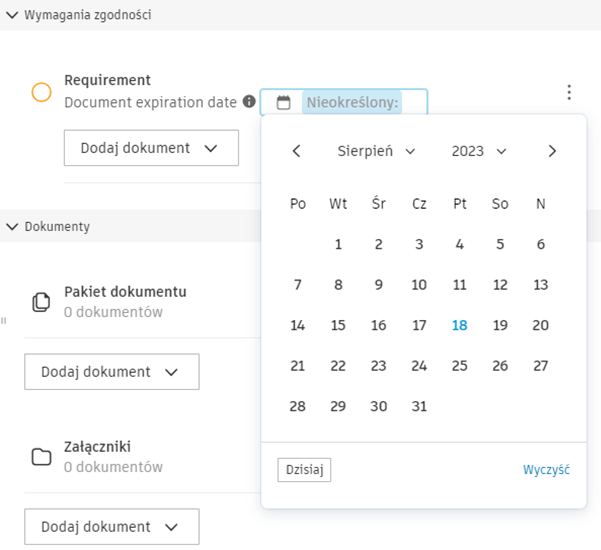Click the previous month arrow in calendar
The width and height of the screenshot is (601, 550).
[x=296, y=151]
